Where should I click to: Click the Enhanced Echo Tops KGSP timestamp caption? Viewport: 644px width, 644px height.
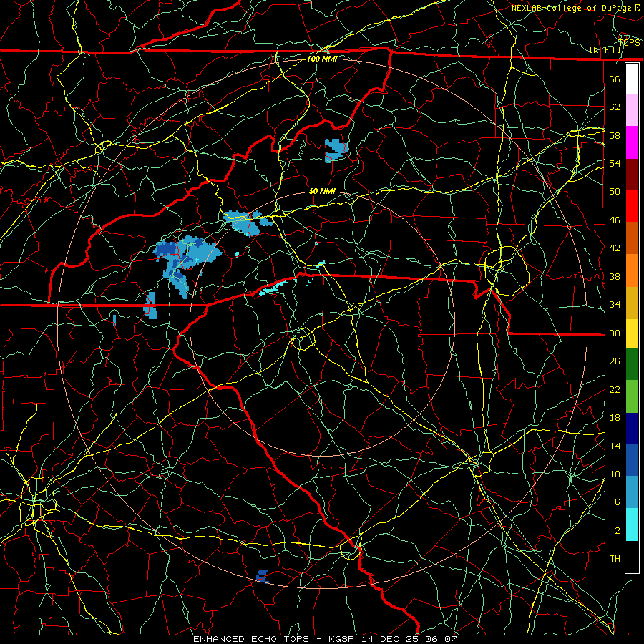click(x=325, y=639)
